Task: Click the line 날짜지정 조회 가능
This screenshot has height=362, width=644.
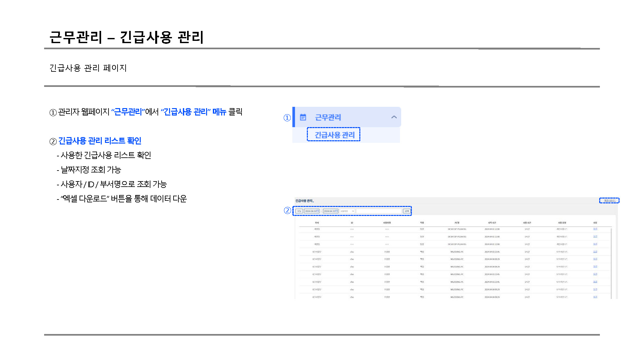Action: (91, 170)
